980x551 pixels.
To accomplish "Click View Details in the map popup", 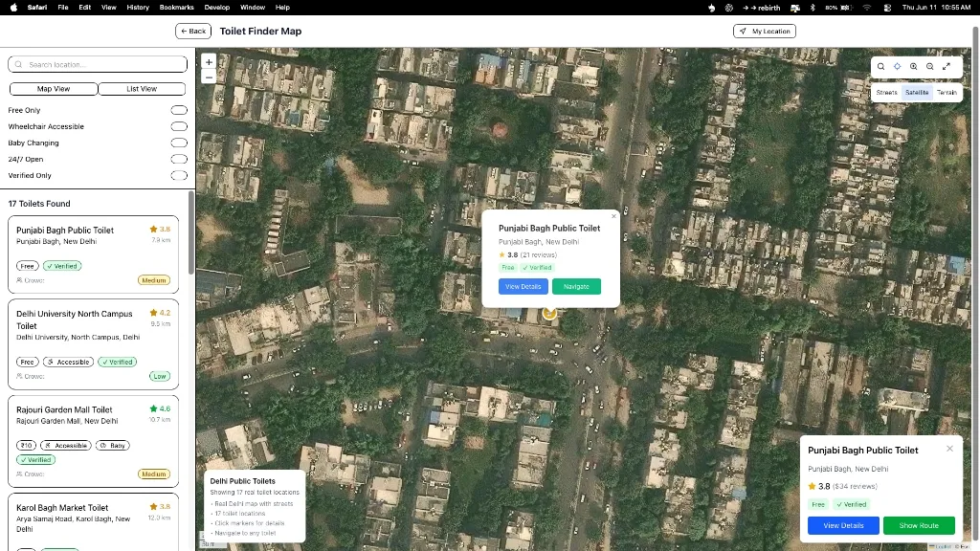I will tap(523, 287).
